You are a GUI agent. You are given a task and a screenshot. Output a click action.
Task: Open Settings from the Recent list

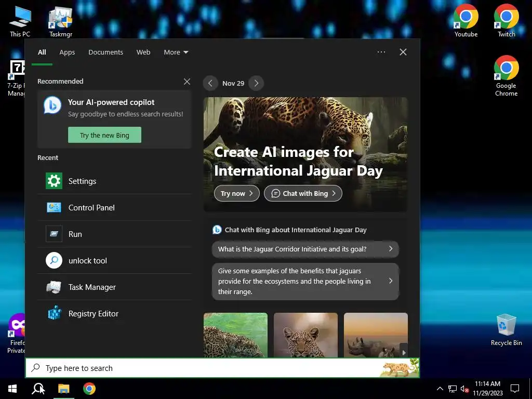(x=114, y=181)
